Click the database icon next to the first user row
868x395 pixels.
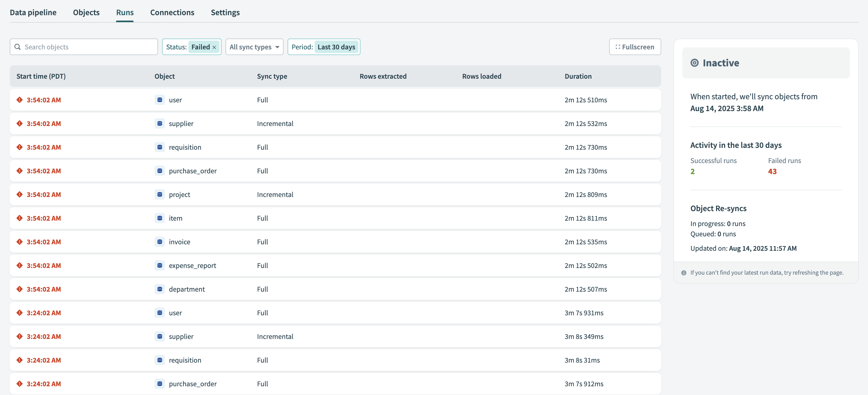(x=160, y=100)
